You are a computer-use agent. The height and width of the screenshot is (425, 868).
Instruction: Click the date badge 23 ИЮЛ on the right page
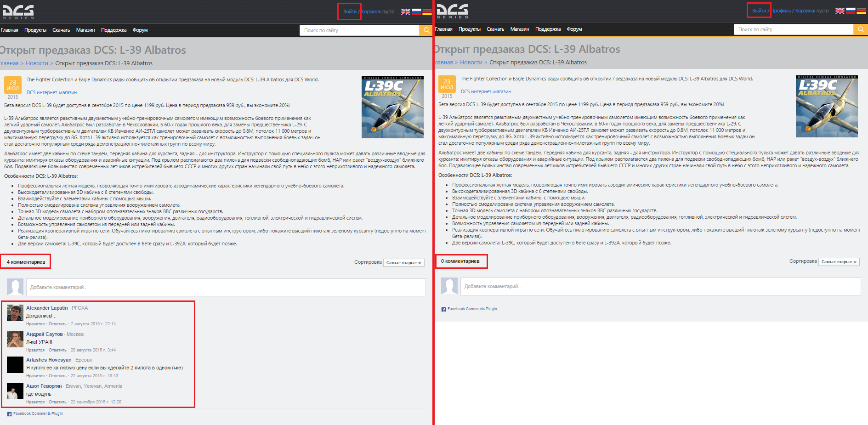pos(447,85)
